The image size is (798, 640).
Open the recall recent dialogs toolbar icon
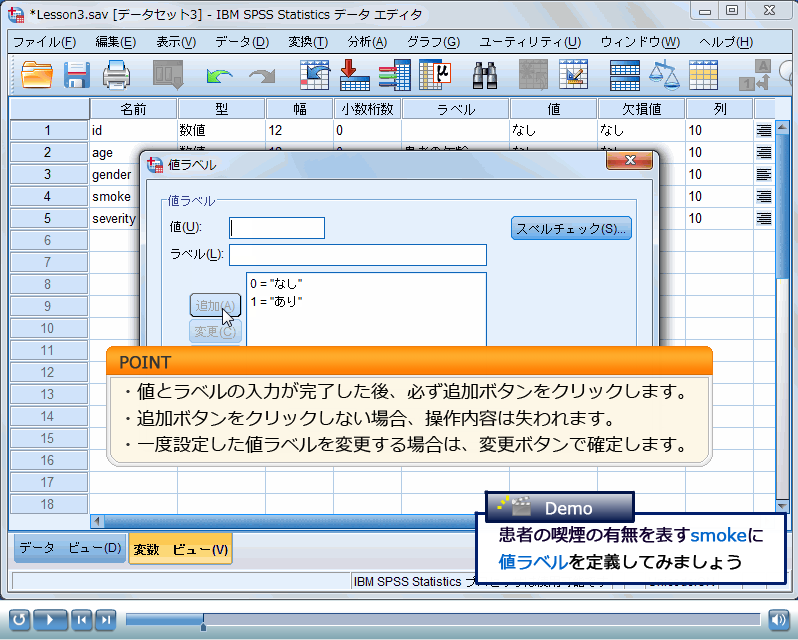pyautogui.click(x=168, y=75)
